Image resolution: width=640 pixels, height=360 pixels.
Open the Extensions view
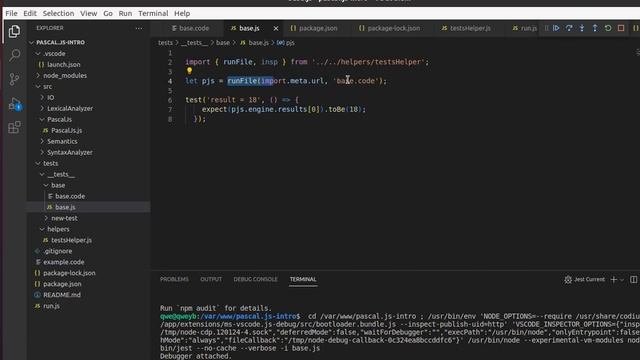pyautogui.click(x=14, y=127)
